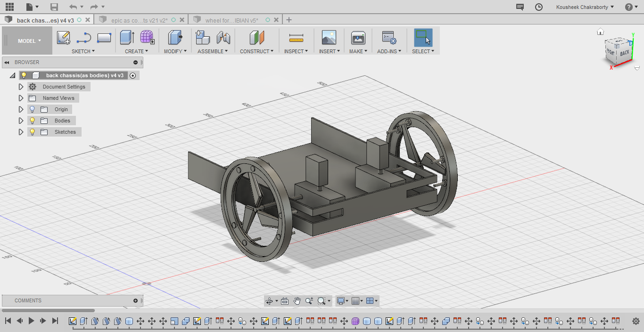Viewport: 644px width, 332px height.
Task: Open the INSERT menu
Action: [x=329, y=51]
